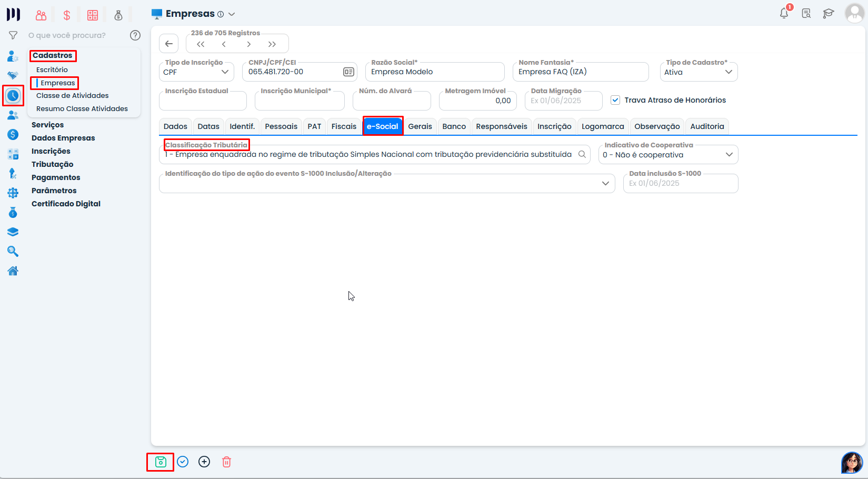Click the help question mark icon
The height and width of the screenshot is (479, 868).
(x=135, y=35)
